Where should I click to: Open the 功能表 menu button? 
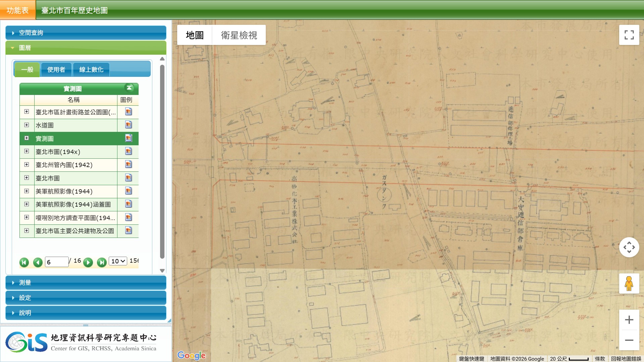pos(18,10)
